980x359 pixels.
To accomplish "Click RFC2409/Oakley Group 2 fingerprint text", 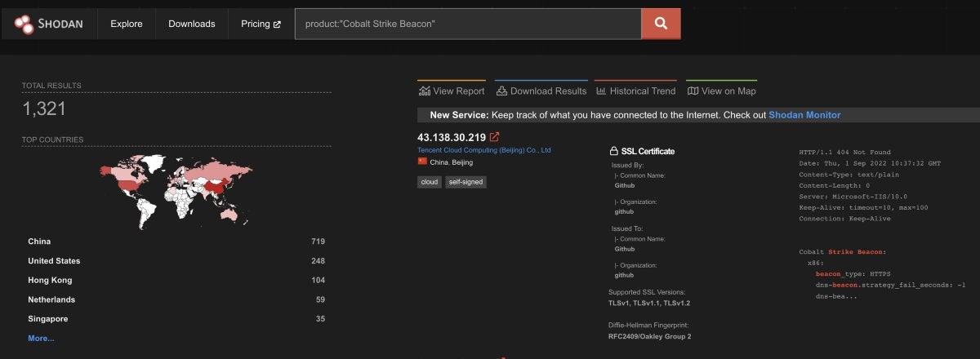I will point(650,335).
